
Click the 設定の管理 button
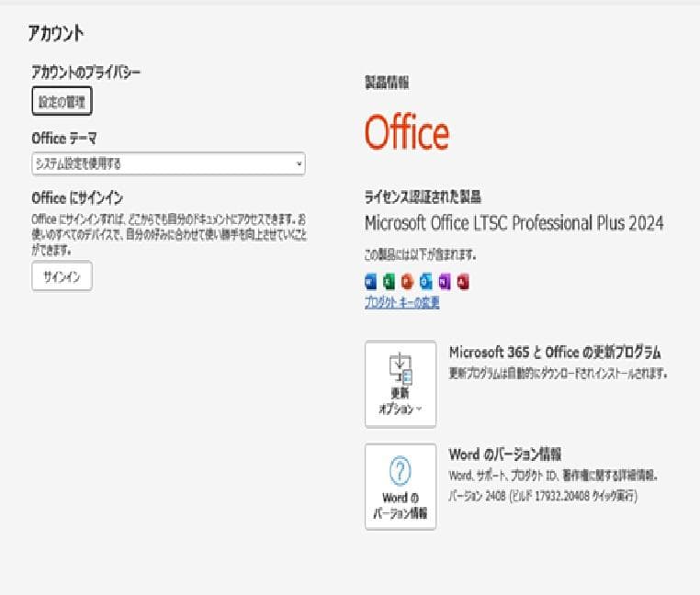coord(62,101)
